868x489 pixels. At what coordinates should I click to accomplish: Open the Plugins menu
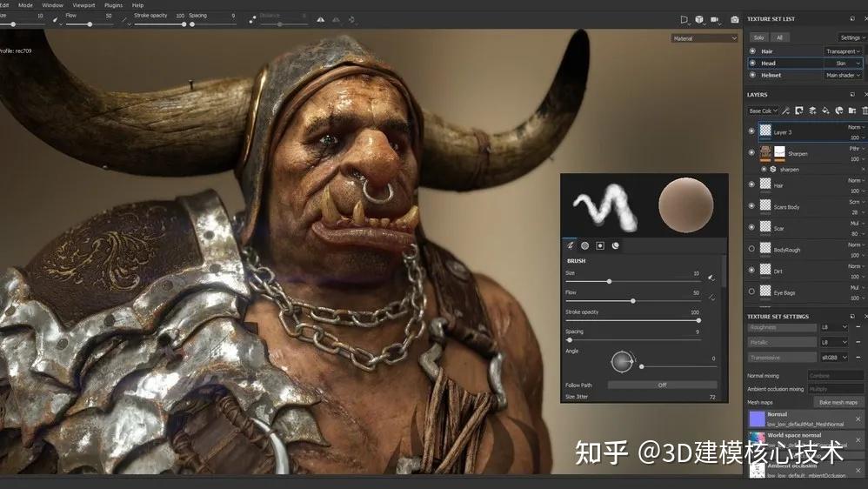(113, 5)
